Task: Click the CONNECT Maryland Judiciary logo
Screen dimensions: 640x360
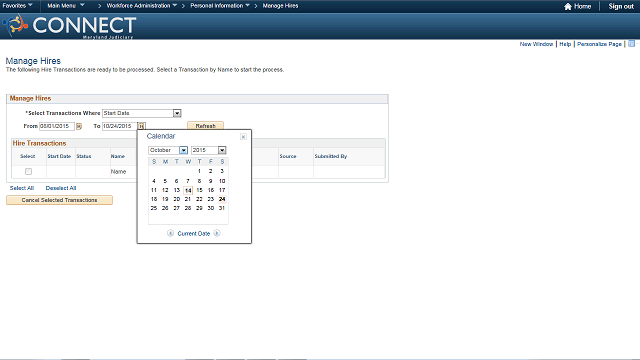Action: tap(69, 27)
